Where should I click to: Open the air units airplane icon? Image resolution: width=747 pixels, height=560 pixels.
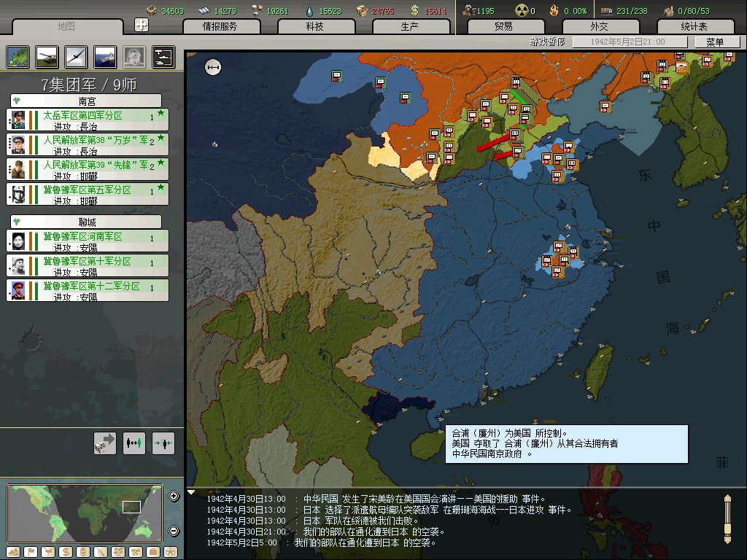pos(76,57)
